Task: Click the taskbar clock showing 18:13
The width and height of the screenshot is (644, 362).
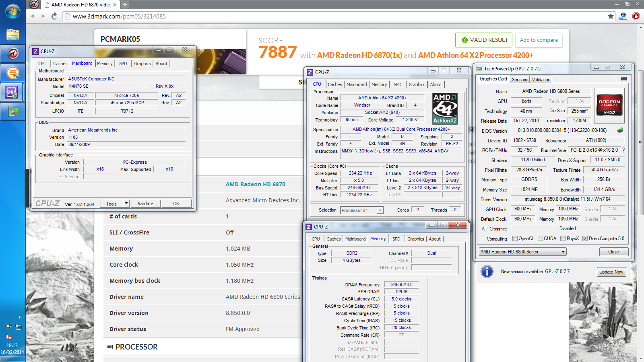Action: pos(12,345)
